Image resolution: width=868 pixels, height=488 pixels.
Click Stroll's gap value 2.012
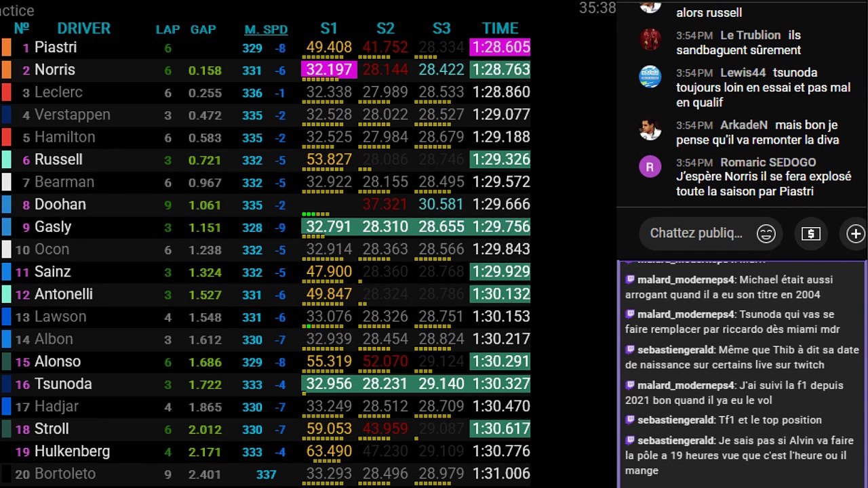(205, 429)
